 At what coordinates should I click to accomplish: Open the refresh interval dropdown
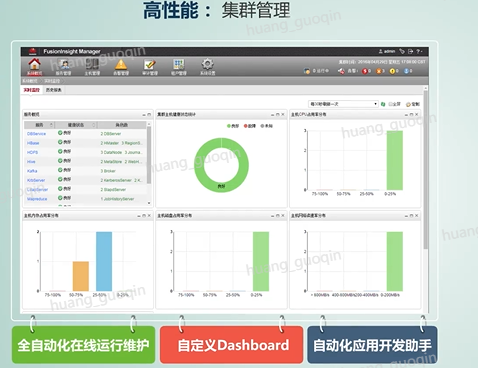(x=343, y=104)
